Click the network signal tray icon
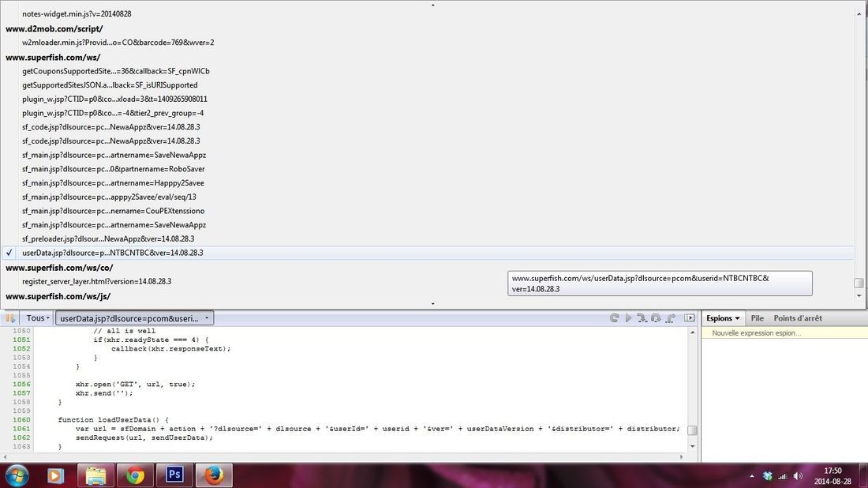868x488 pixels. [x=782, y=476]
